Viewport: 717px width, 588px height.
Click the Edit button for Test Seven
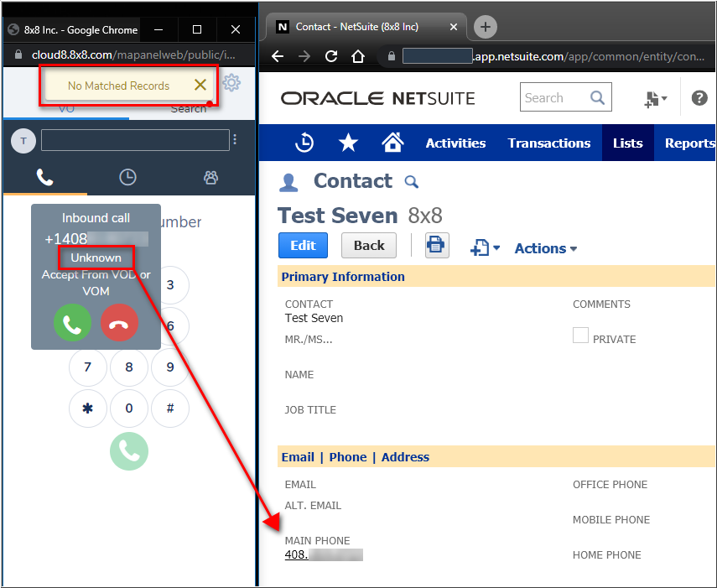304,246
